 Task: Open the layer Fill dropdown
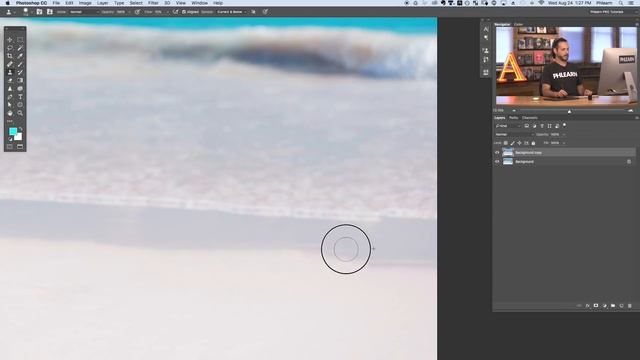[x=564, y=143]
